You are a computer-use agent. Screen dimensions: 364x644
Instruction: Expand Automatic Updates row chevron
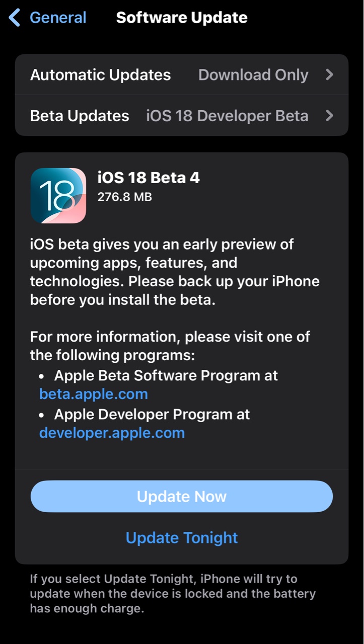point(329,75)
